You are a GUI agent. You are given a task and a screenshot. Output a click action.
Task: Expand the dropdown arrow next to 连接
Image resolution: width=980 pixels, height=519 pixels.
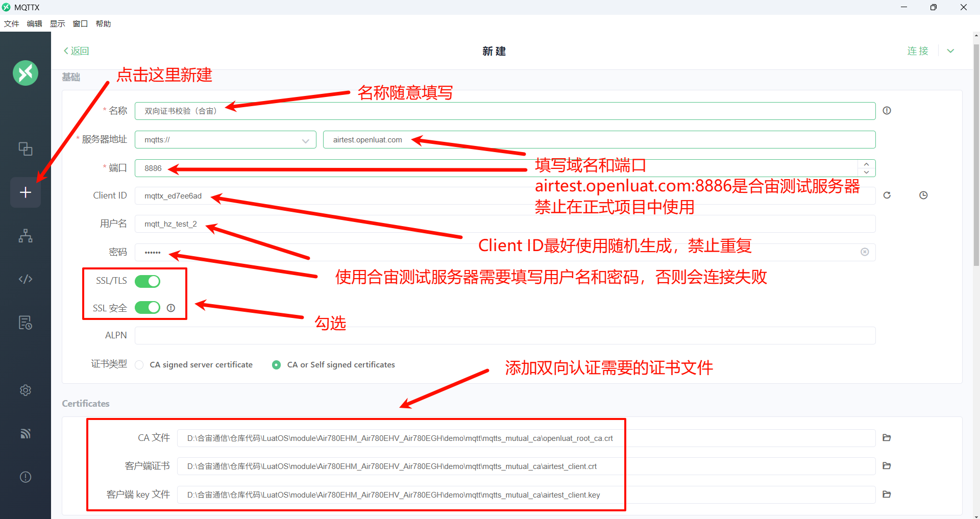pyautogui.click(x=950, y=51)
